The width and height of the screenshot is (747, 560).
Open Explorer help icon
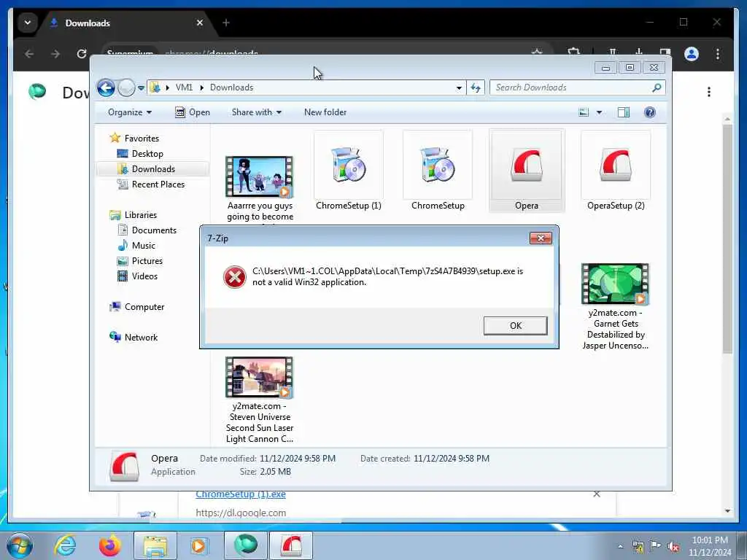click(x=650, y=112)
